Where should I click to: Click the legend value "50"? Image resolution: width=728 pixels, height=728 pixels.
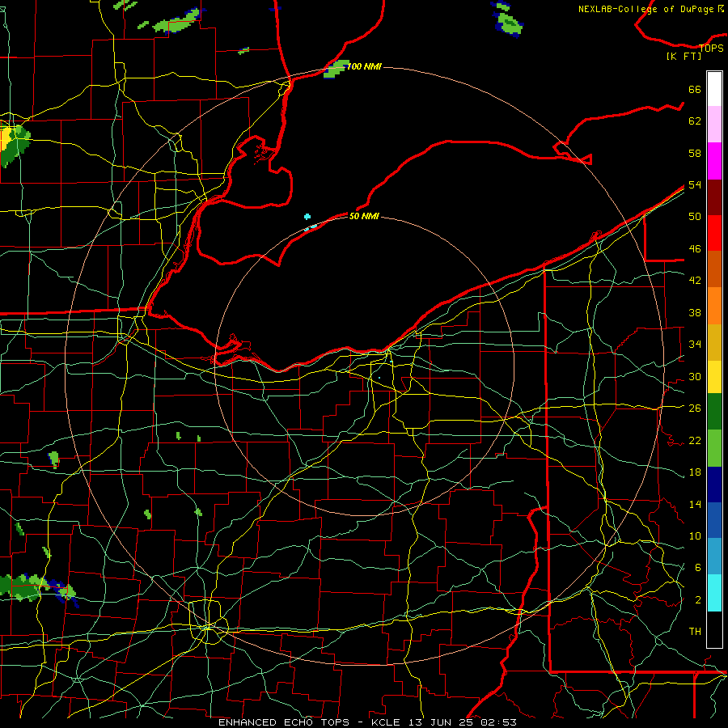coord(695,217)
